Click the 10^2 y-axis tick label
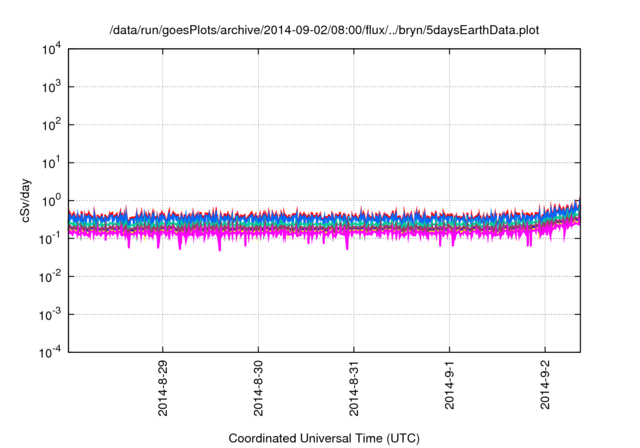This screenshot has height=448, width=640. click(51, 125)
